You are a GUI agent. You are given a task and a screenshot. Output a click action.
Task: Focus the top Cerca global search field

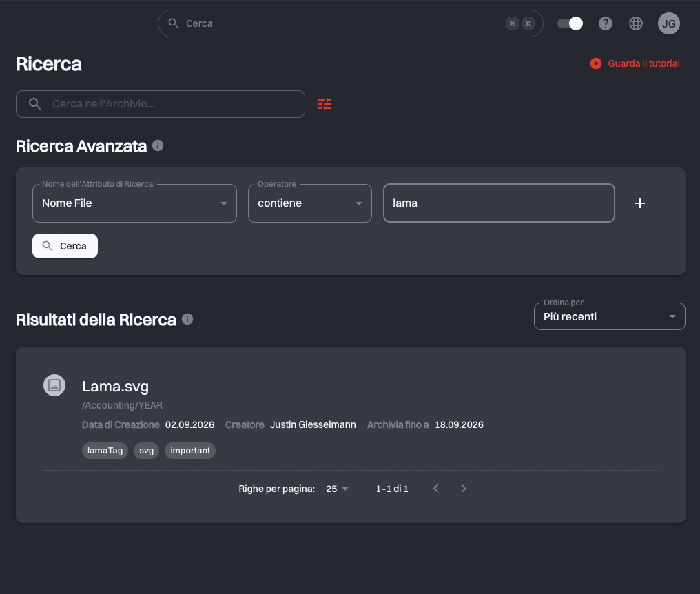pyautogui.click(x=351, y=23)
